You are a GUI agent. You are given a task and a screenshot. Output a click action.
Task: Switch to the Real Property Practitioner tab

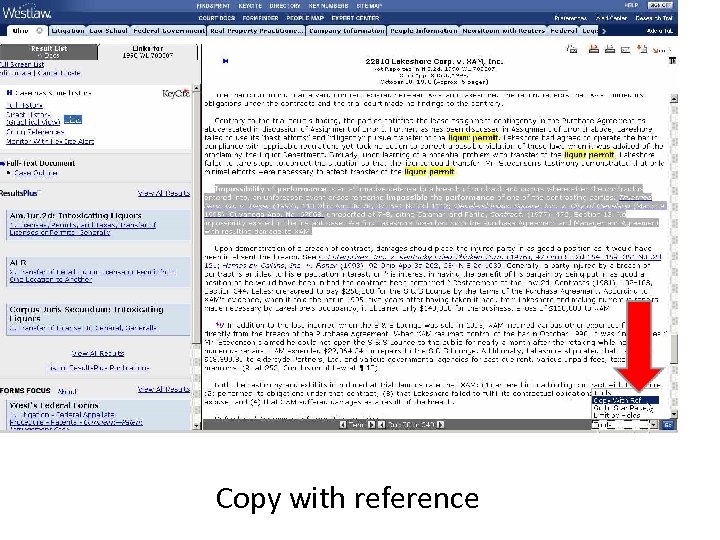[x=257, y=31]
